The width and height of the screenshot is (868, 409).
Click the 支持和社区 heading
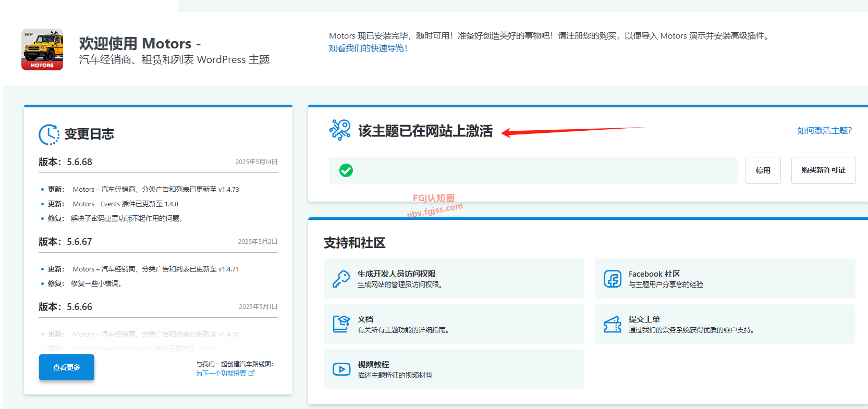(354, 243)
